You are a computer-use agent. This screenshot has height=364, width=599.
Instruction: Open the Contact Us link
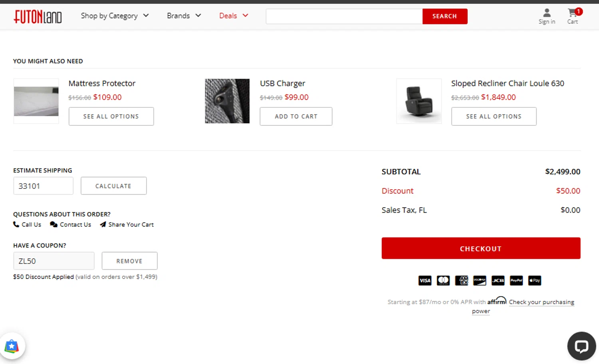70,224
